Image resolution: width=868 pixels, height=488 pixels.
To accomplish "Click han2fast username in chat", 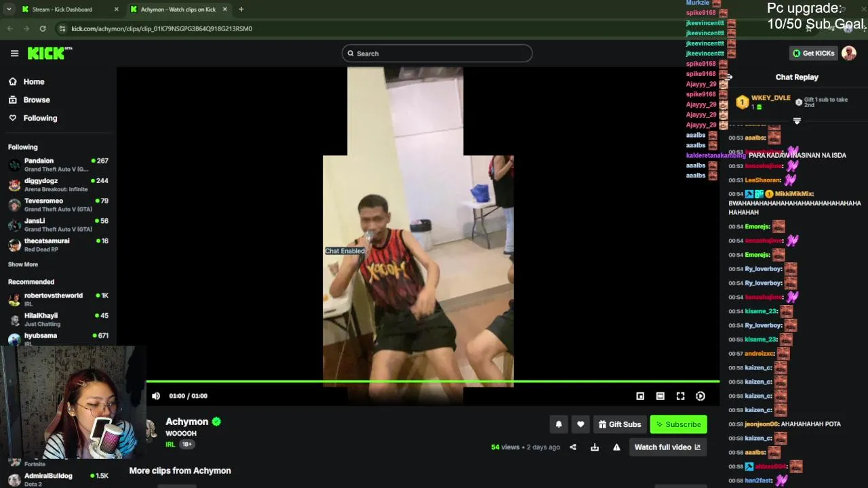I will pyautogui.click(x=759, y=481).
